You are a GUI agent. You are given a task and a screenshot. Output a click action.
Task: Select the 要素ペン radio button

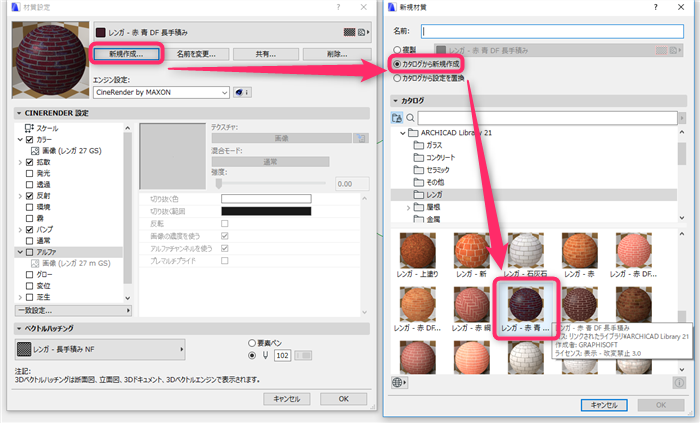tap(252, 343)
